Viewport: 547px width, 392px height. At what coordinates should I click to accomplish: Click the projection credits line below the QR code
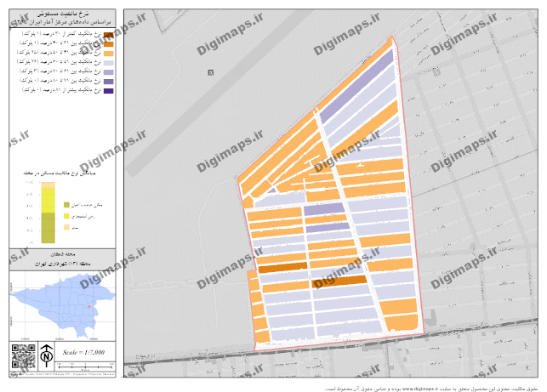[x=62, y=374]
